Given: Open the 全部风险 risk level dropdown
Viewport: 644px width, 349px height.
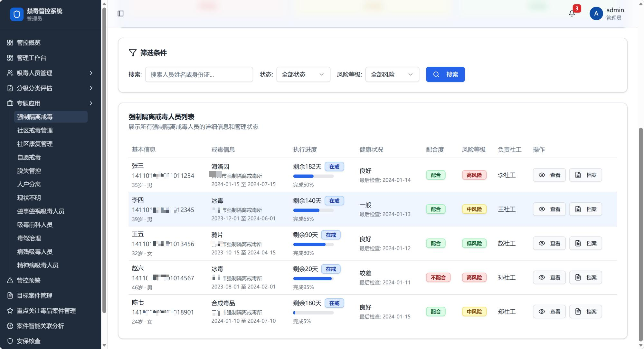Looking at the screenshot, I should [392, 74].
